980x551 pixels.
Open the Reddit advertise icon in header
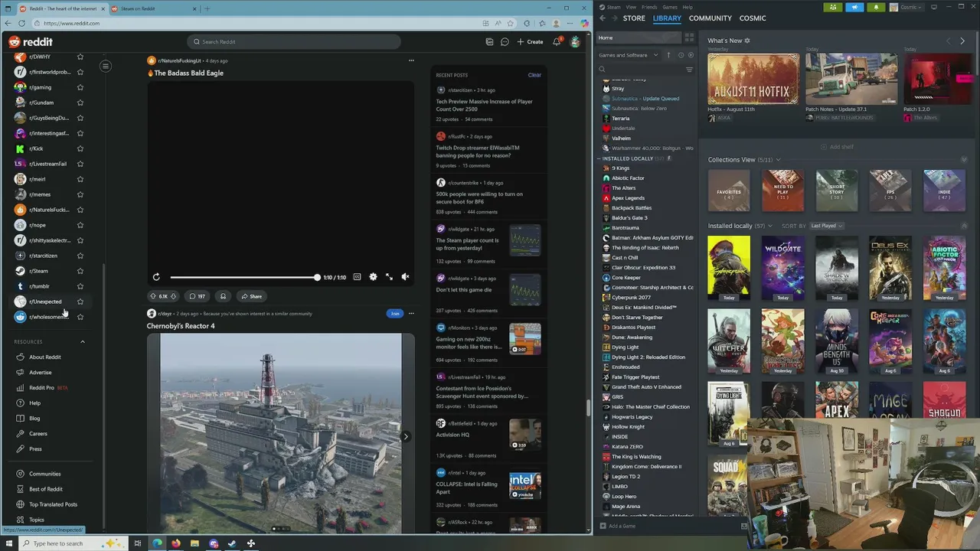point(489,41)
